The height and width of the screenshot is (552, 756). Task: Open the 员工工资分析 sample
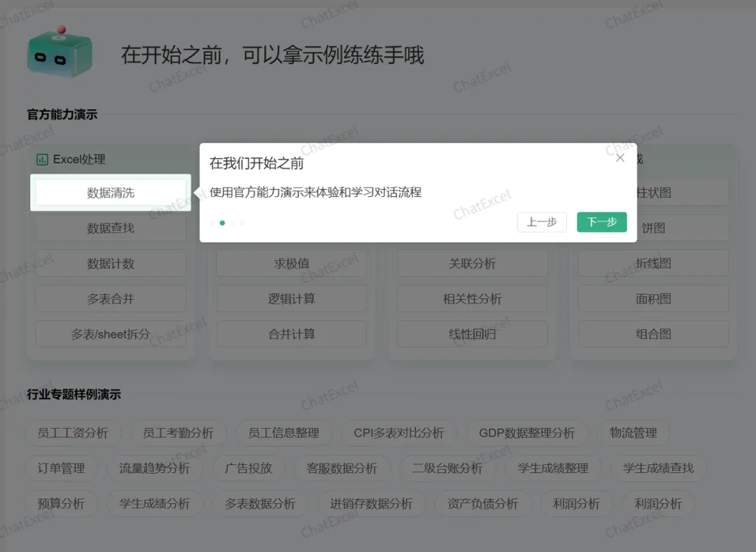pos(73,433)
